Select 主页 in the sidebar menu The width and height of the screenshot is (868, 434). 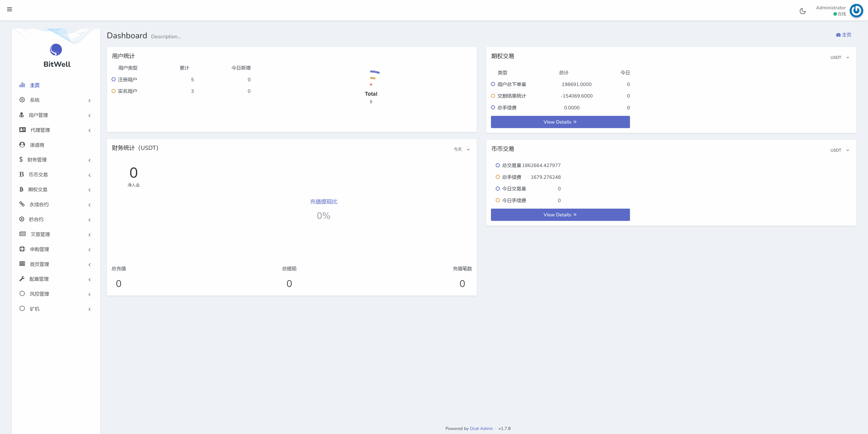[35, 85]
